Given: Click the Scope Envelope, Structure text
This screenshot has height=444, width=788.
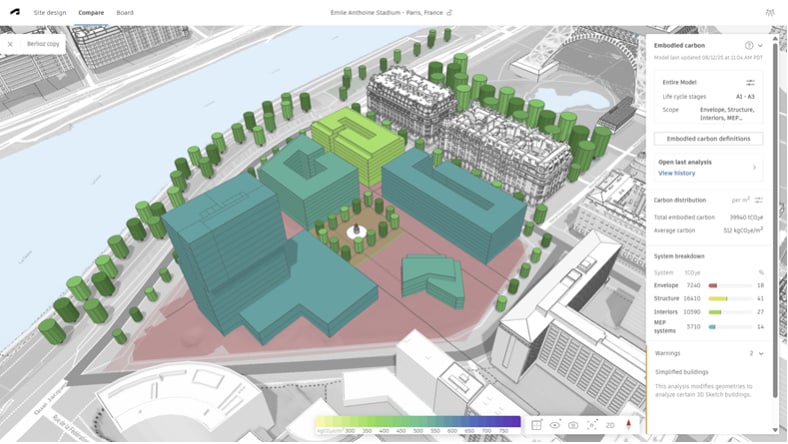Looking at the screenshot, I should tap(727, 114).
